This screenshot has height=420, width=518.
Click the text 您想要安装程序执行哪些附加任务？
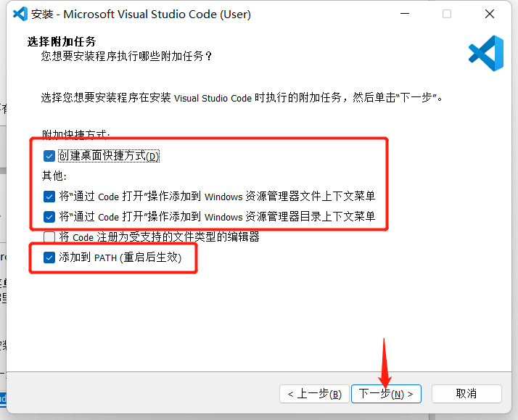[x=126, y=56]
